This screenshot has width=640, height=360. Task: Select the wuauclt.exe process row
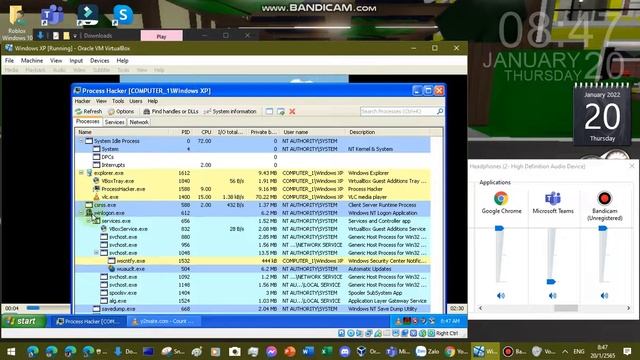pos(253,269)
